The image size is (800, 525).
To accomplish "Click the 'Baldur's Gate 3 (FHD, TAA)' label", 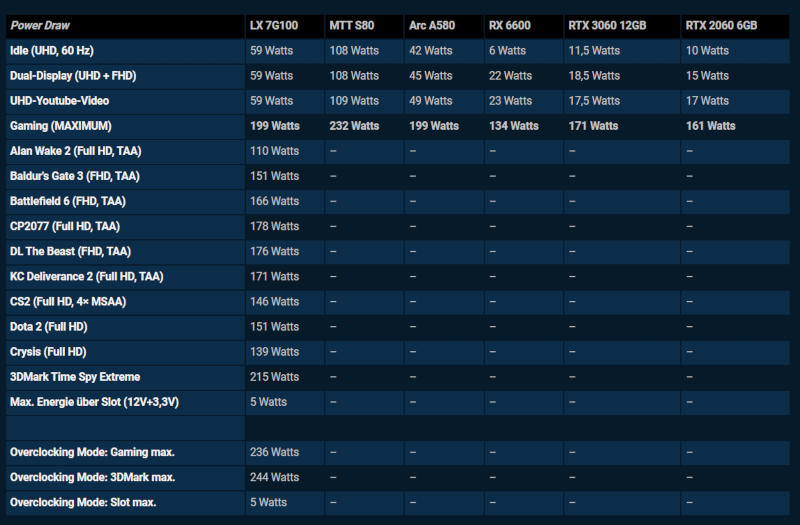I will click(x=74, y=176).
